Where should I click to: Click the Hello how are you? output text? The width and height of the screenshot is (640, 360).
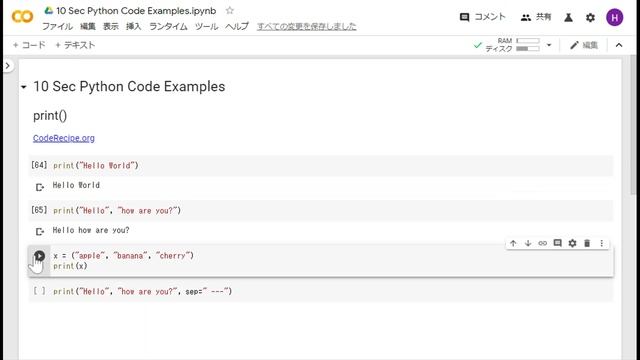tap(91, 230)
